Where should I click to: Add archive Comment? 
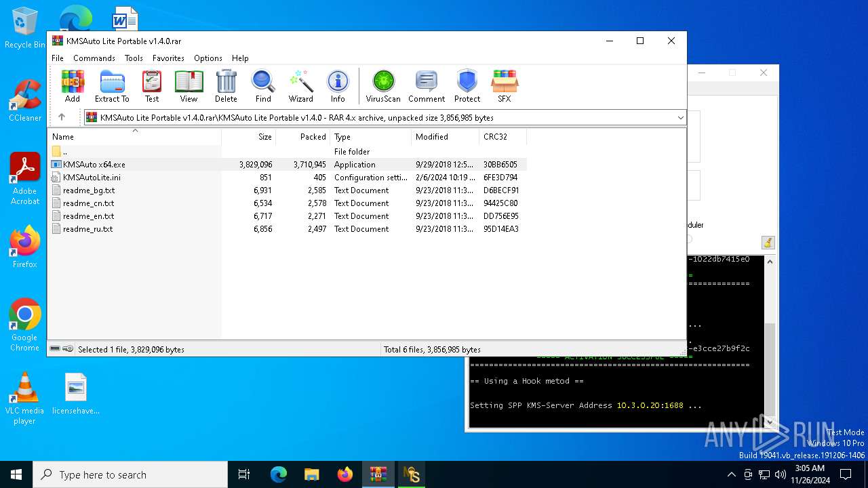(427, 86)
